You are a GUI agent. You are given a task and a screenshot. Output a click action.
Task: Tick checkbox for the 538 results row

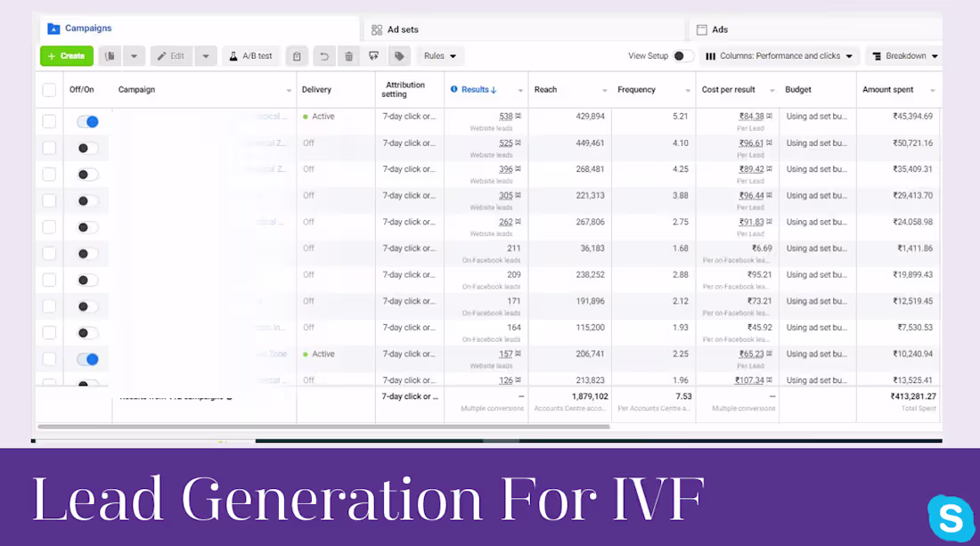tap(49, 122)
